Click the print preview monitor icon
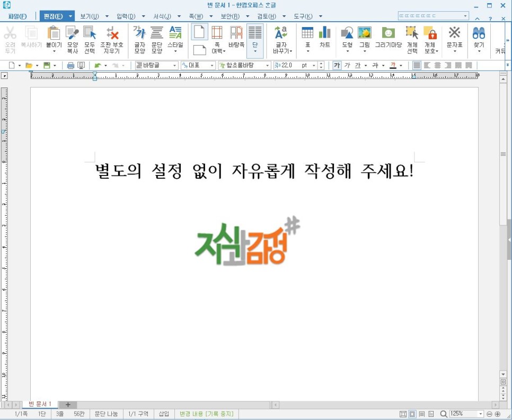Image resolution: width=512 pixels, height=420 pixels. tap(81, 65)
